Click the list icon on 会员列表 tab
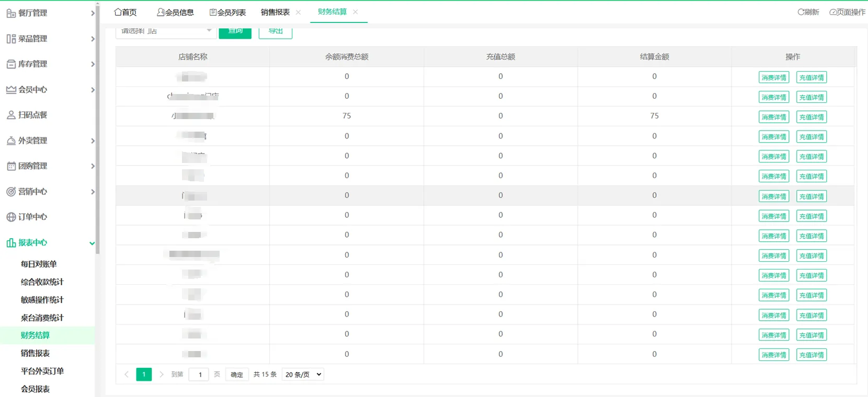 (213, 12)
